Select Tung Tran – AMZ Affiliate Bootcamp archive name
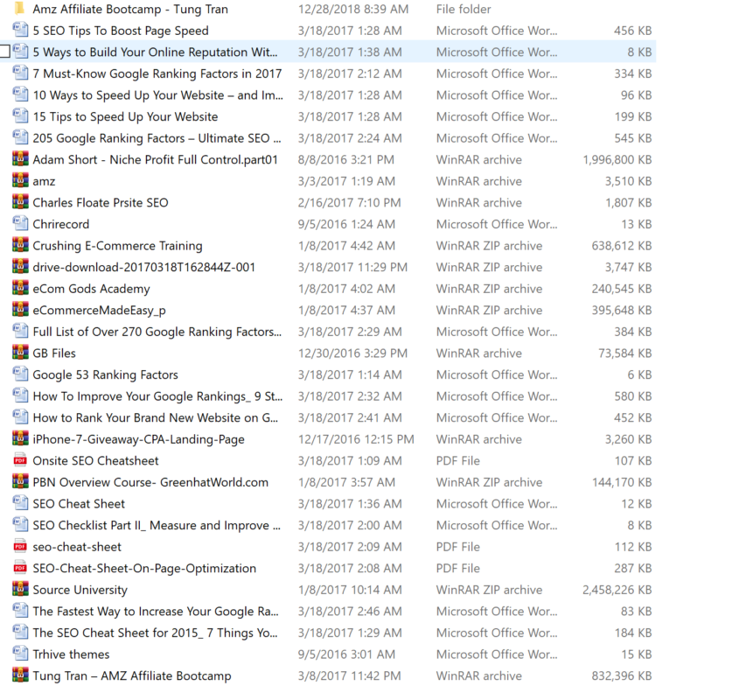Viewport: 732px width, 700px height. coord(132,675)
